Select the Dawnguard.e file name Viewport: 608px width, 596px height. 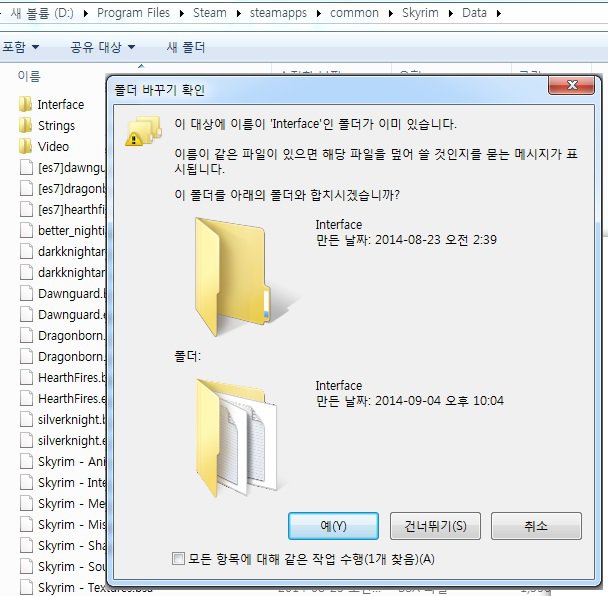72,314
